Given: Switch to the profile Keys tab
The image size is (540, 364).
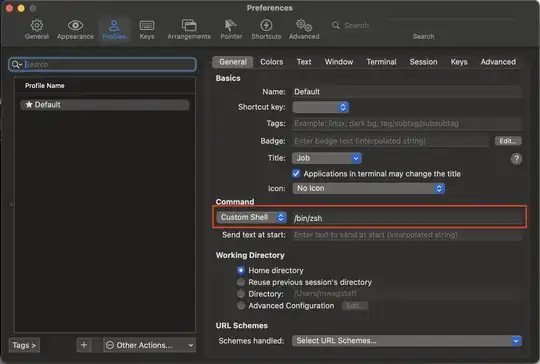Looking at the screenshot, I should (x=459, y=62).
